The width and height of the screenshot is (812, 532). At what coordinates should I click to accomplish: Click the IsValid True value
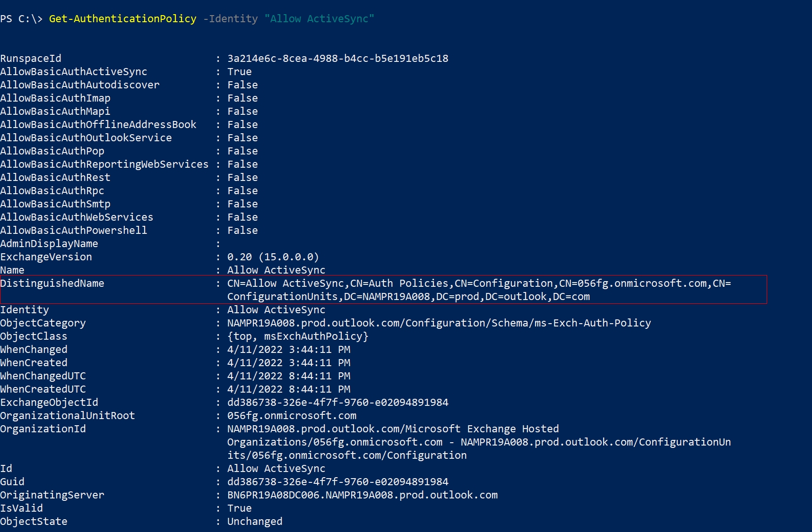click(239, 508)
